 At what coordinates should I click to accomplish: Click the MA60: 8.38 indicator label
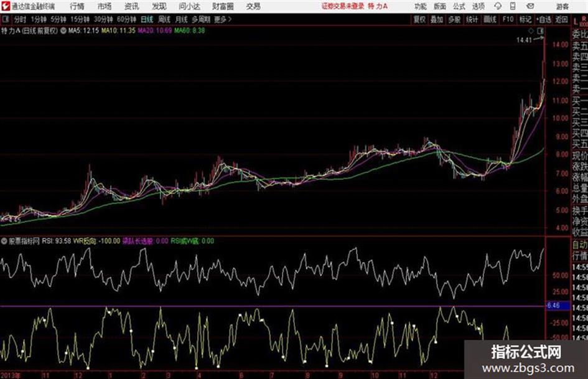tap(189, 30)
